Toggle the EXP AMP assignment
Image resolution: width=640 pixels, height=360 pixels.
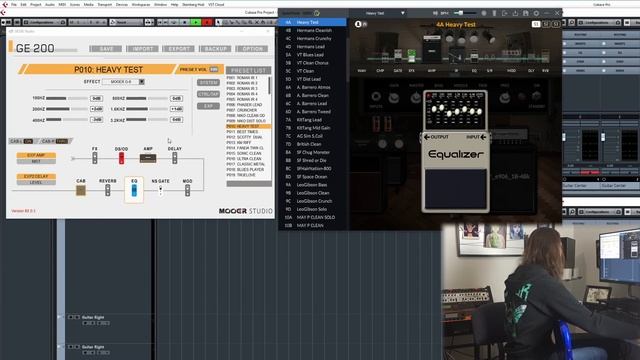point(36,155)
